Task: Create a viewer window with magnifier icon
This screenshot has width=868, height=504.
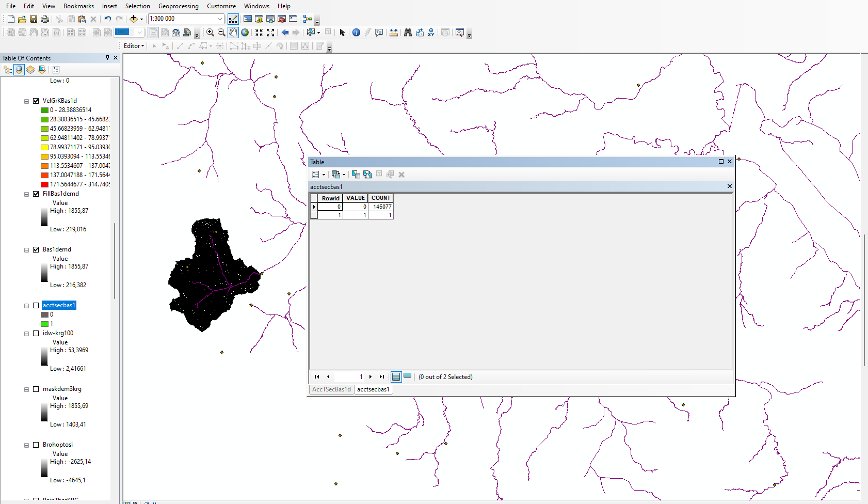Action: [460, 33]
